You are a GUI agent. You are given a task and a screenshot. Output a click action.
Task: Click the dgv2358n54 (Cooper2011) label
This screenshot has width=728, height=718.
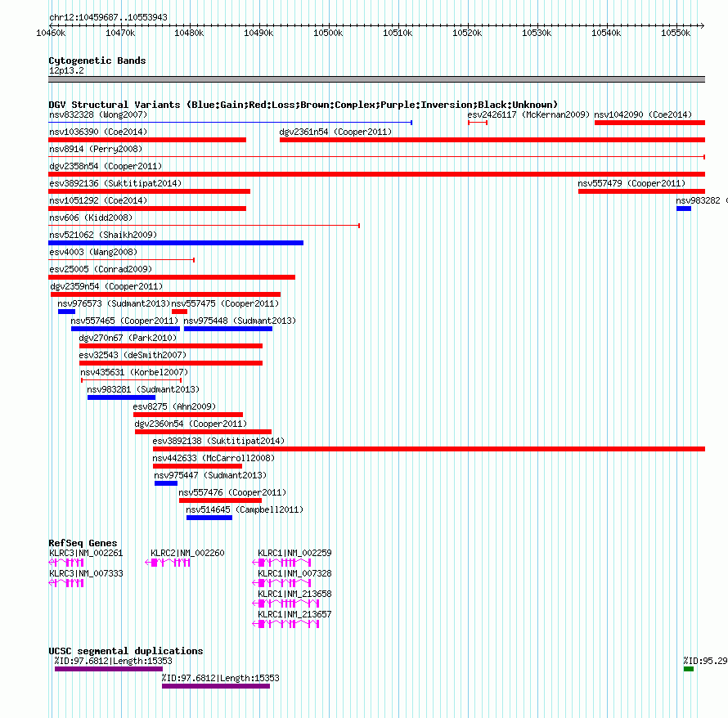click(106, 166)
